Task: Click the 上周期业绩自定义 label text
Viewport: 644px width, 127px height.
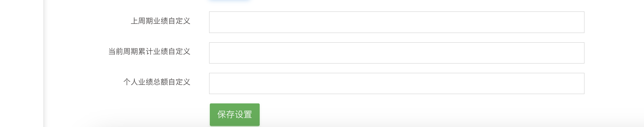Action: (161, 21)
